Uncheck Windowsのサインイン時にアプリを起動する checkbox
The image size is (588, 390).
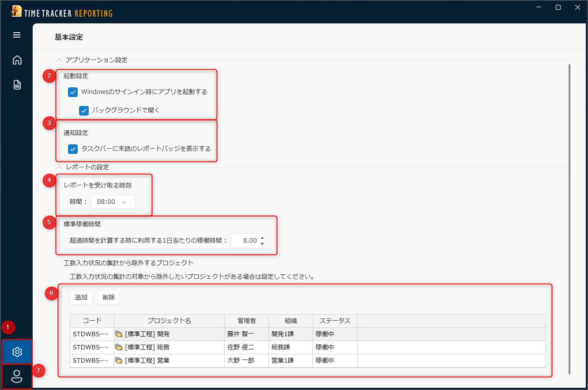[x=73, y=92]
